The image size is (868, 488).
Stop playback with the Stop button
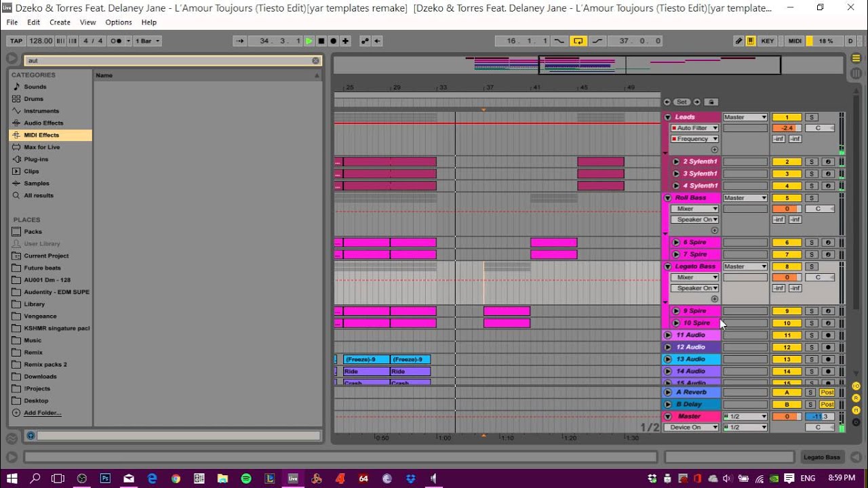tap(321, 41)
